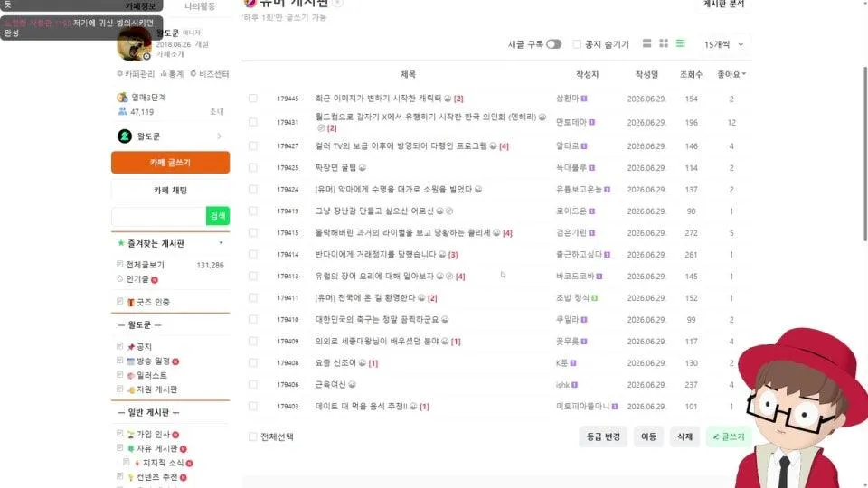
Task: Open 비즈센터 link
Action: 210,73
